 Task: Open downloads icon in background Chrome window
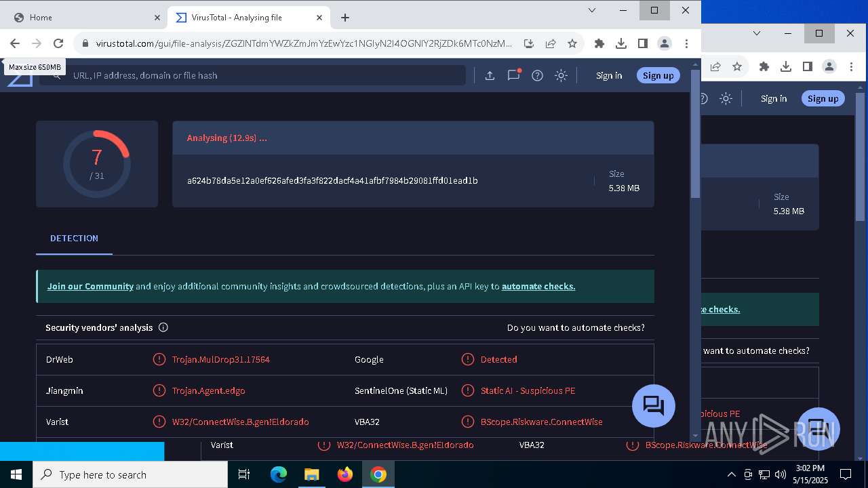(x=786, y=66)
